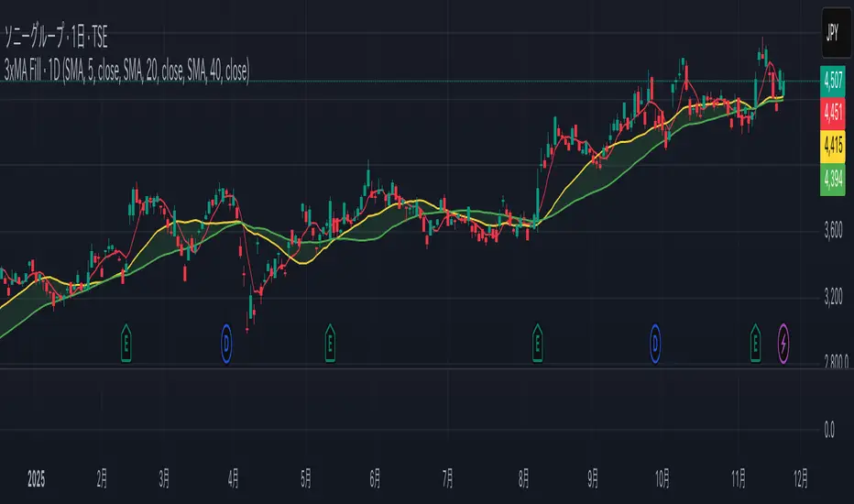Click the February earnings E marker
The image size is (854, 504).
coord(126,344)
